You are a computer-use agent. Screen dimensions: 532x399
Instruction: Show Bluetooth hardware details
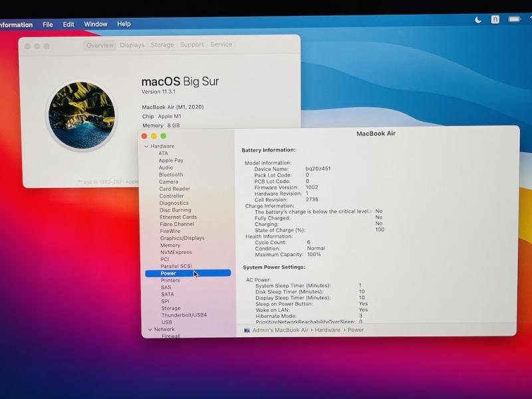point(171,175)
